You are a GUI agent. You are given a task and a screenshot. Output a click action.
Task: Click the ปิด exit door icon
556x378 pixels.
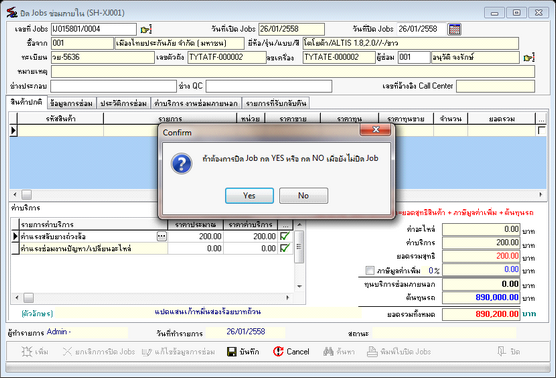point(502,351)
